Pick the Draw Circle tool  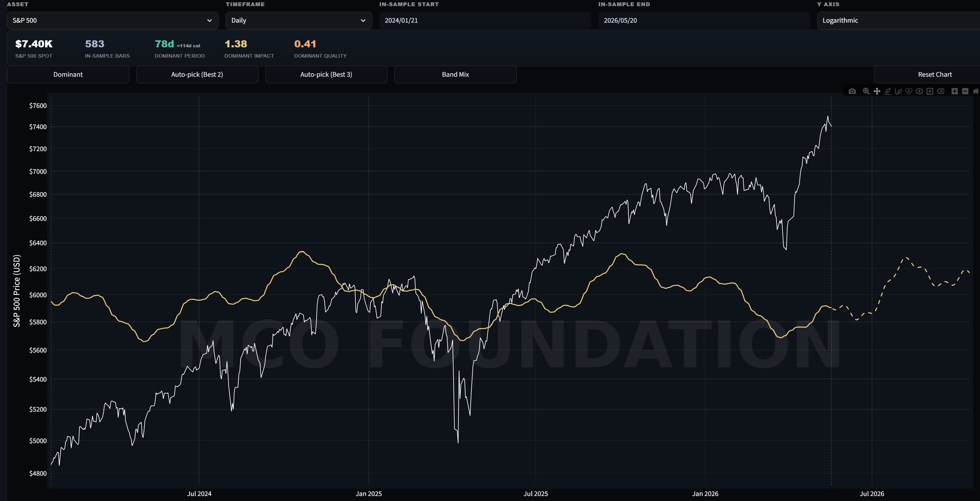tap(919, 91)
